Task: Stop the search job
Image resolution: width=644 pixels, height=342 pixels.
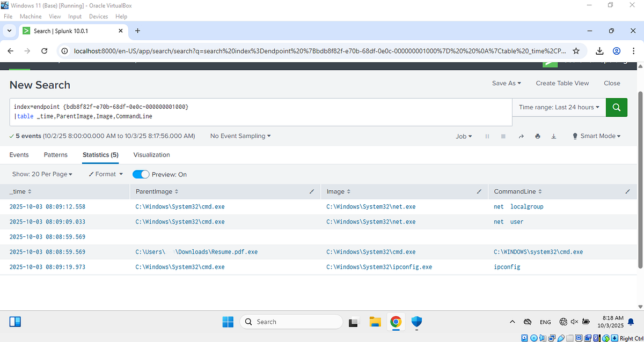Action: pyautogui.click(x=503, y=136)
